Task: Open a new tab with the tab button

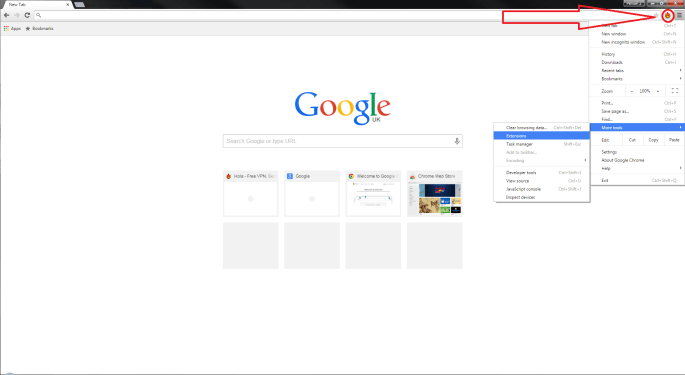Action: point(79,4)
